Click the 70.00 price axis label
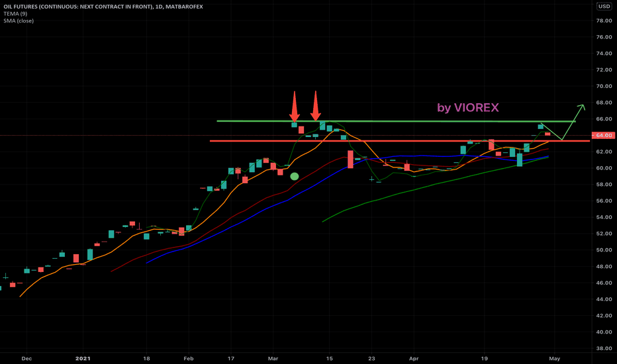The height and width of the screenshot is (364, 617). (x=604, y=86)
